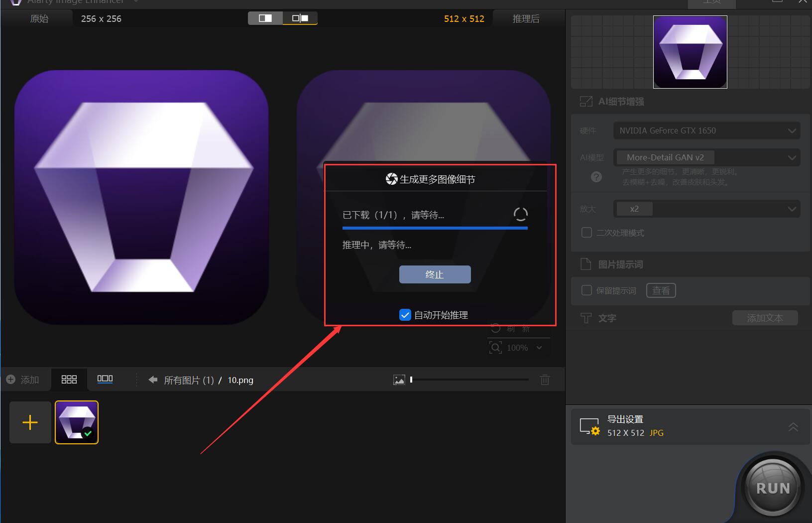Delete image with trash icon
Image resolution: width=812 pixels, height=523 pixels.
545,380
